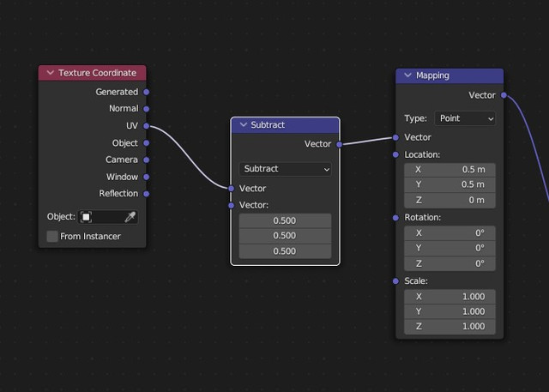Click the Rotation Z 0° field
549x392 pixels.
point(449,263)
